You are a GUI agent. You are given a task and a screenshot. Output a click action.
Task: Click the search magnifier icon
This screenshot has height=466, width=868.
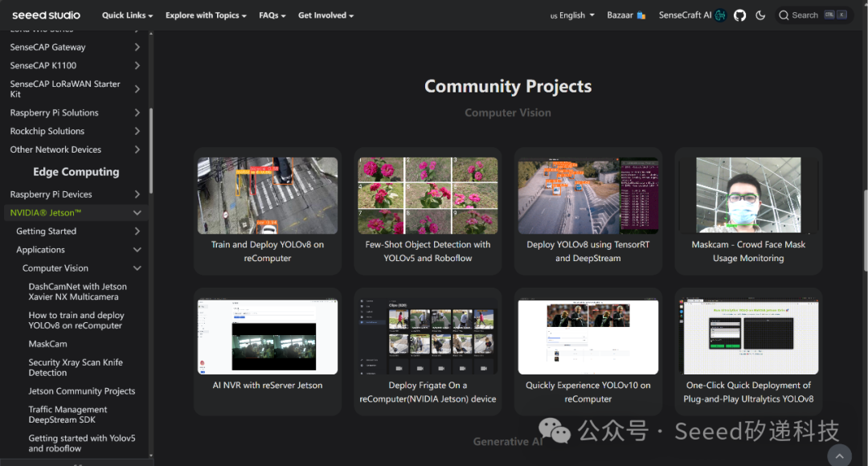pos(784,15)
